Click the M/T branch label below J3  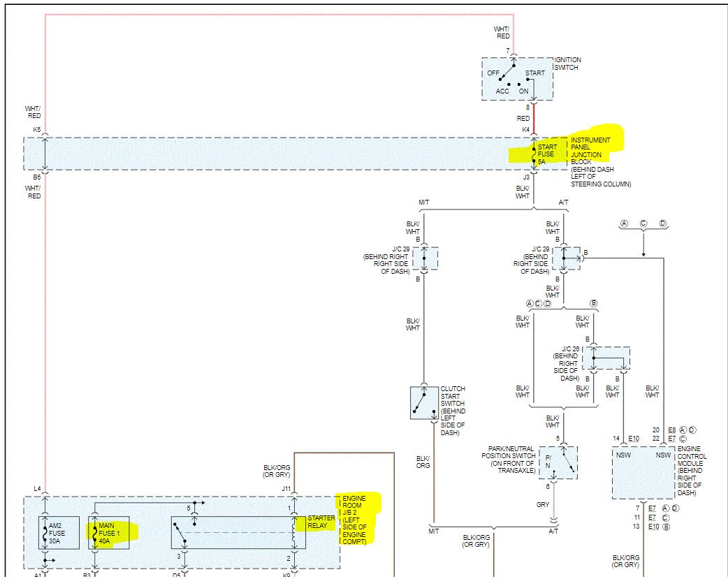pyautogui.click(x=424, y=203)
